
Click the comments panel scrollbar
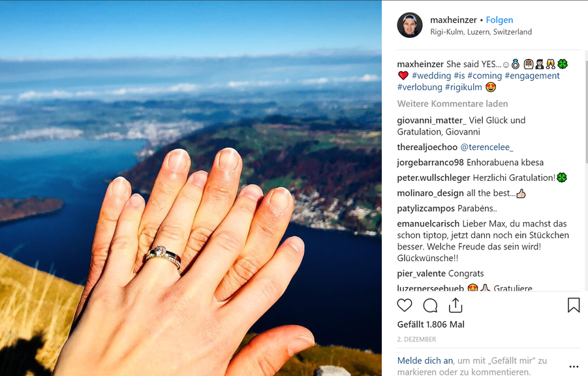click(x=586, y=109)
